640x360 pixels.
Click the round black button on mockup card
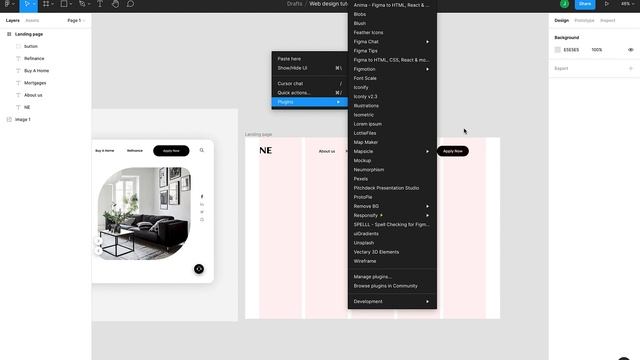[199, 269]
